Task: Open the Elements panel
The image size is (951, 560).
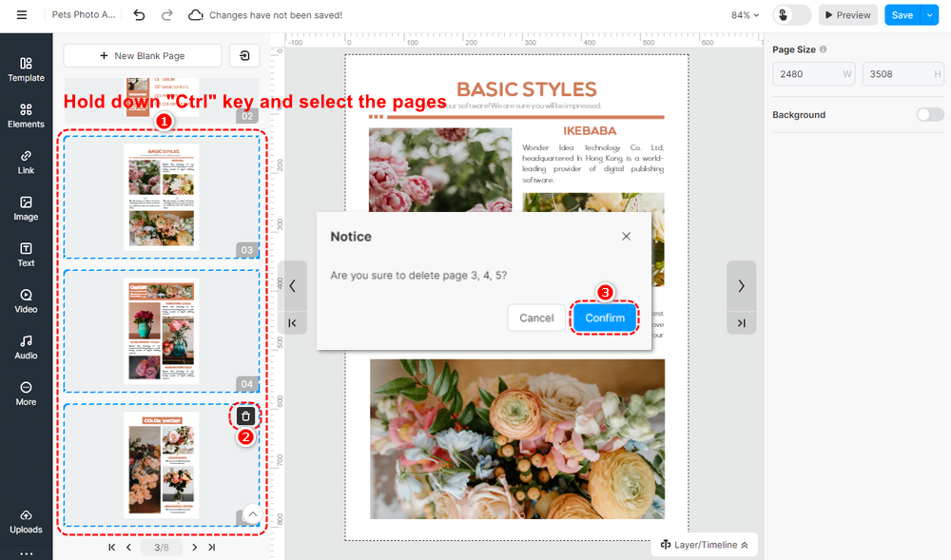Action: 26,116
